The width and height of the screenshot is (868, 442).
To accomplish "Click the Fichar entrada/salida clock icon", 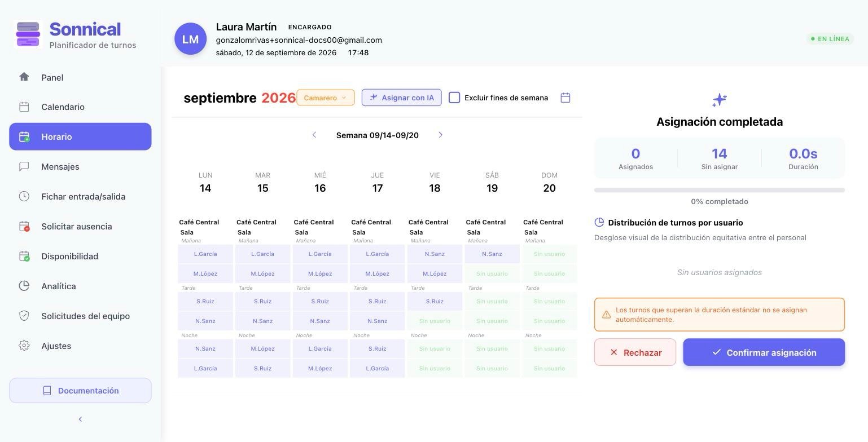I will 24,196.
